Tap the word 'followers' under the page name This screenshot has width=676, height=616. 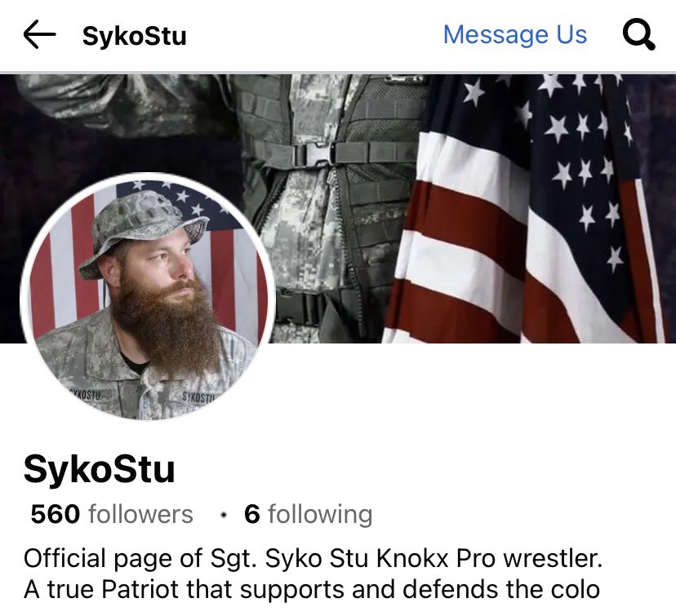pos(140,514)
